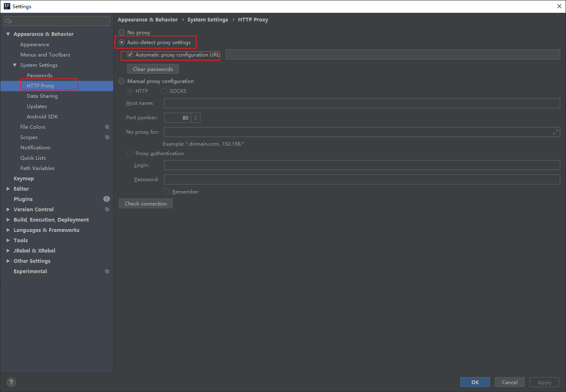Collapse the Appearance & Behavior tree node
Viewport: 566px width, 392px height.
click(x=8, y=34)
